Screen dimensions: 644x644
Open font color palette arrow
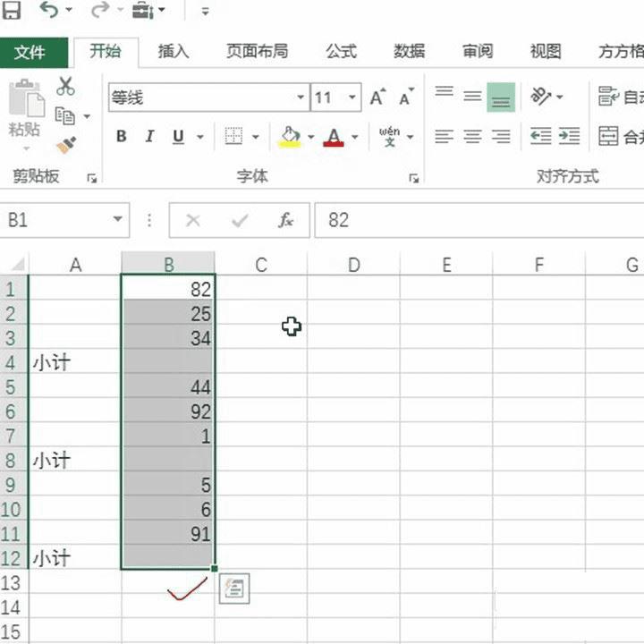355,137
